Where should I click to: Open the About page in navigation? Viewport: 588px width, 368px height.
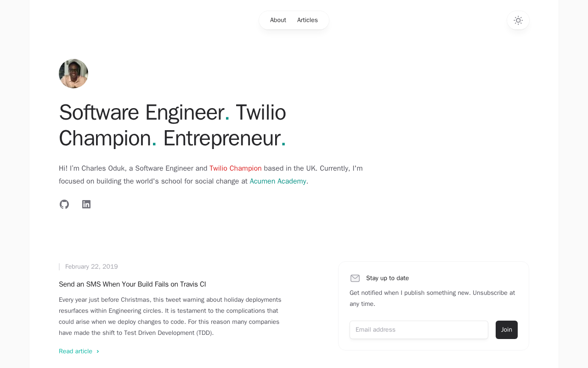(278, 20)
